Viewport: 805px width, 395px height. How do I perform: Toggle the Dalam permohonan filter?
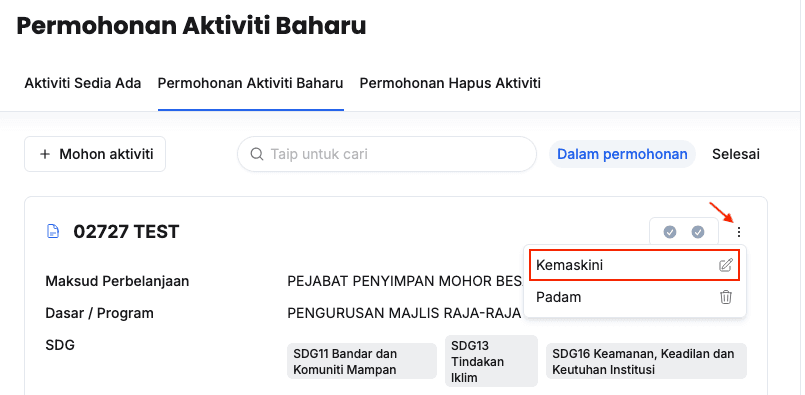click(622, 154)
